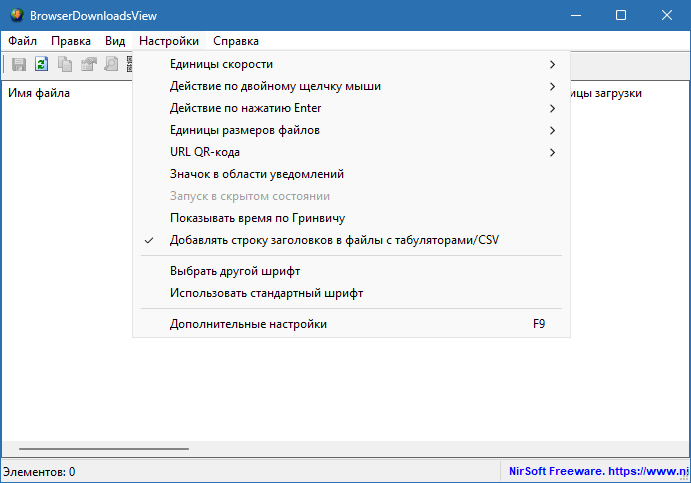691x483 pixels.
Task: Uncheck Добавлять строку заголовков в файлы с табуляторами/CSV
Action: click(351, 241)
